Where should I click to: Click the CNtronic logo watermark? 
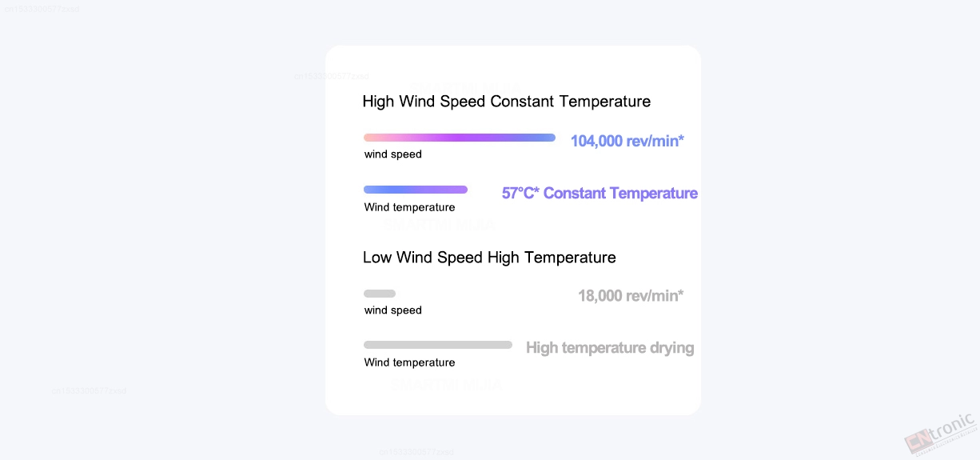click(x=941, y=432)
